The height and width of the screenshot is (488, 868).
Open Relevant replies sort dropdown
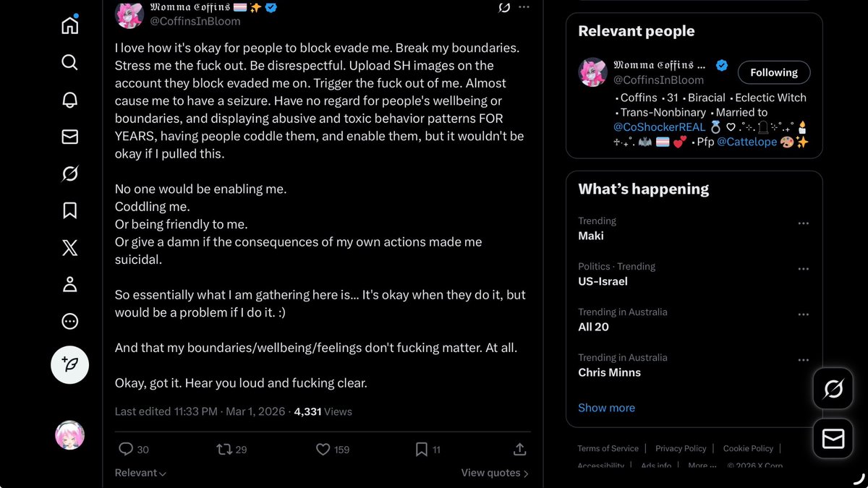(140, 473)
